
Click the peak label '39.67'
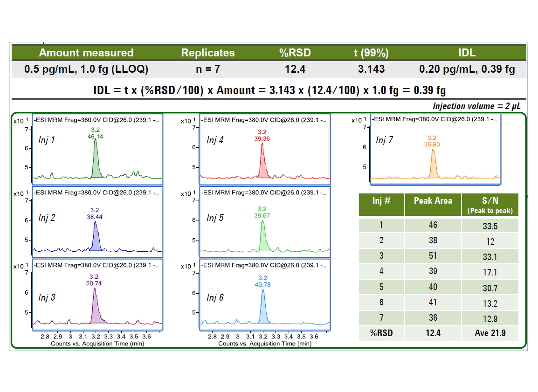click(262, 215)
